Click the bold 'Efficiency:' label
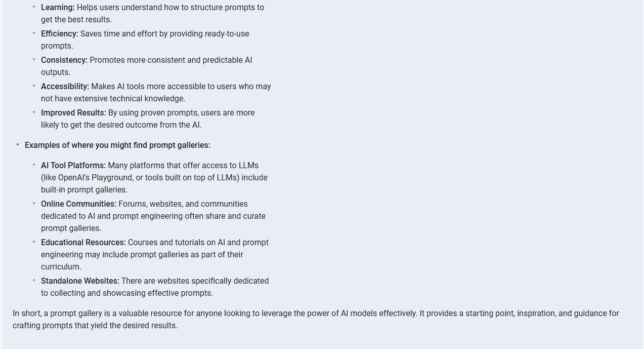The width and height of the screenshot is (644, 349). [60, 34]
